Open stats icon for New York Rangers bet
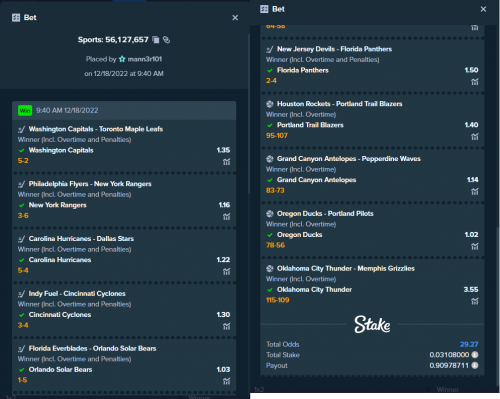This screenshot has width=500, height=399. 227,217
